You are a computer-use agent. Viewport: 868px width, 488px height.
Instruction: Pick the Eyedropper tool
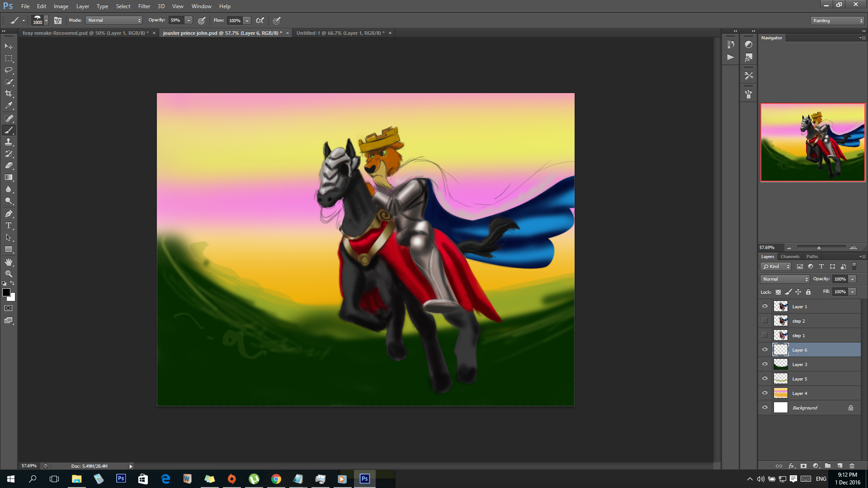click(x=9, y=105)
